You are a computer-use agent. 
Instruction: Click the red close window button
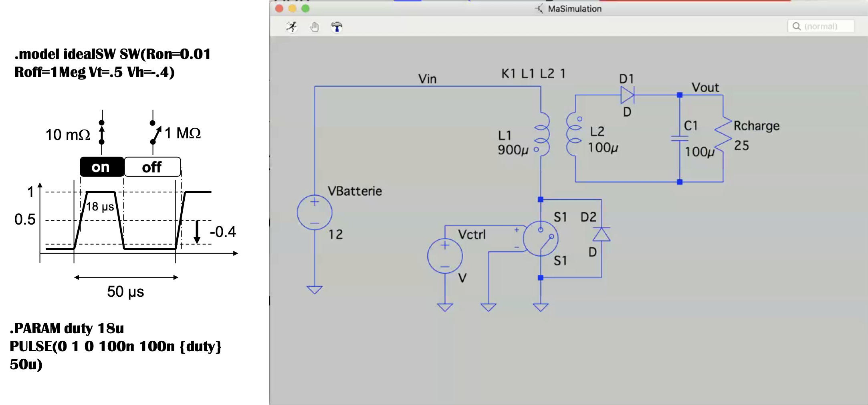tap(279, 8)
